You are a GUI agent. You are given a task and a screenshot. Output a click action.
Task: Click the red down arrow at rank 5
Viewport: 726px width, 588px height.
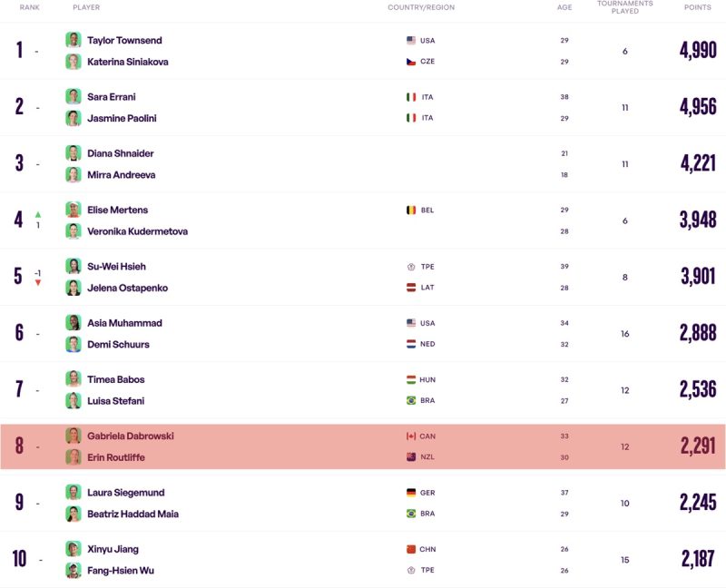38,282
